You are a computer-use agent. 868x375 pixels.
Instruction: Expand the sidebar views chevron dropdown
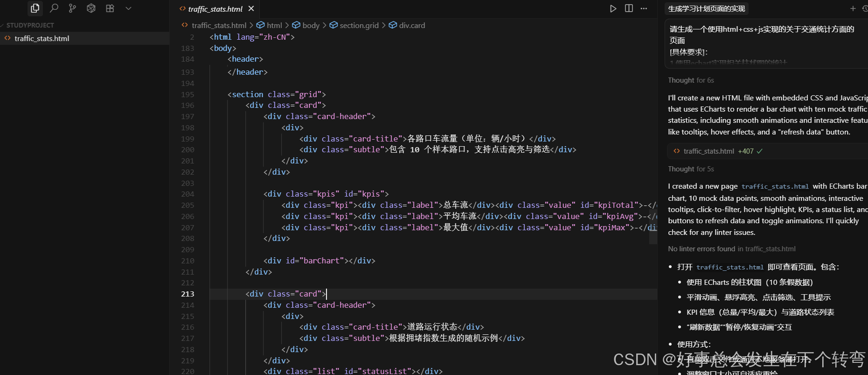[x=129, y=8]
